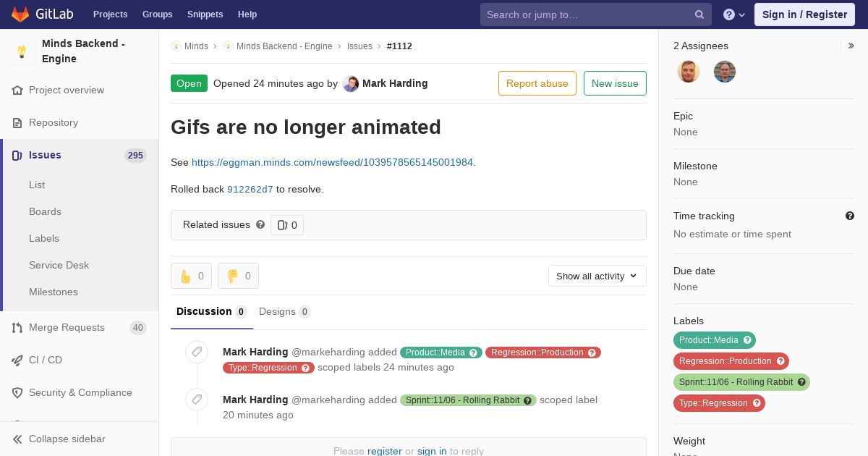
Task: Click the GitLab fox logo
Action: [20, 14]
